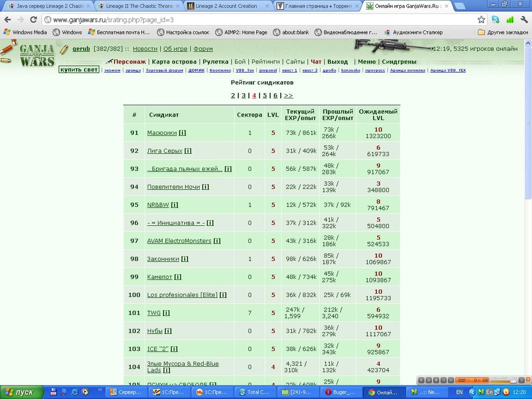Open the gerub profile link
The width and height of the screenshot is (532, 399).
click(x=81, y=49)
